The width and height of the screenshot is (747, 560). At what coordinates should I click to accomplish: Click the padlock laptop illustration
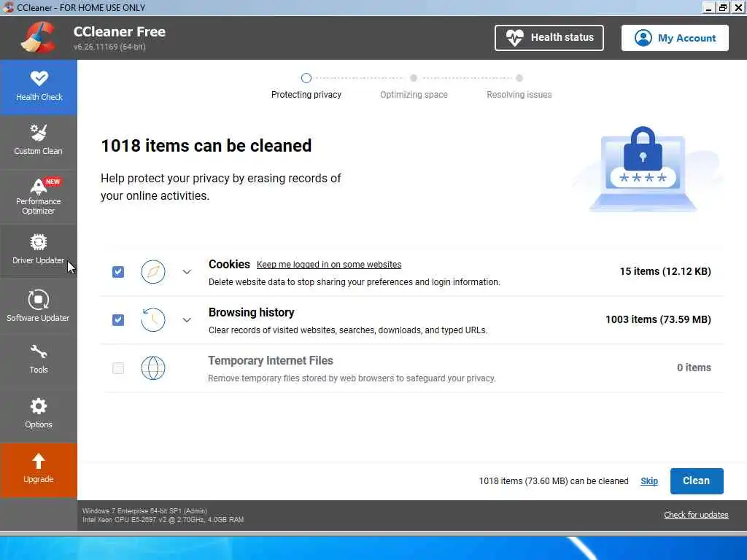643,168
